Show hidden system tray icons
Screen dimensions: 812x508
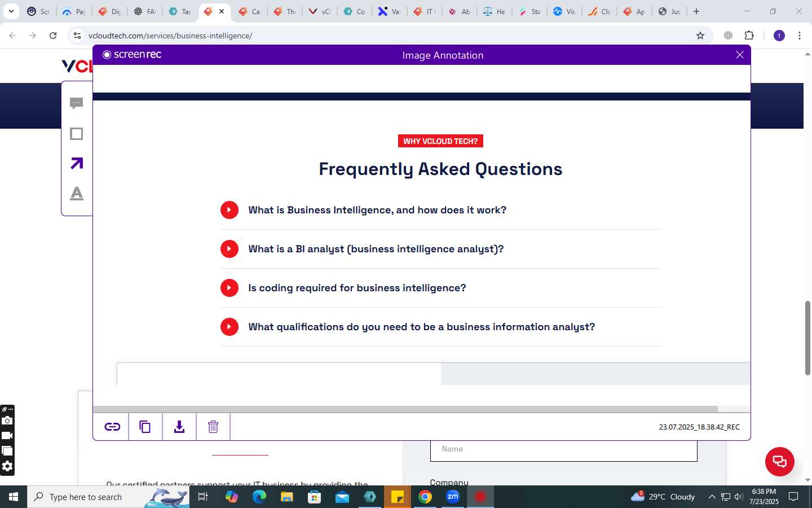coord(712,497)
